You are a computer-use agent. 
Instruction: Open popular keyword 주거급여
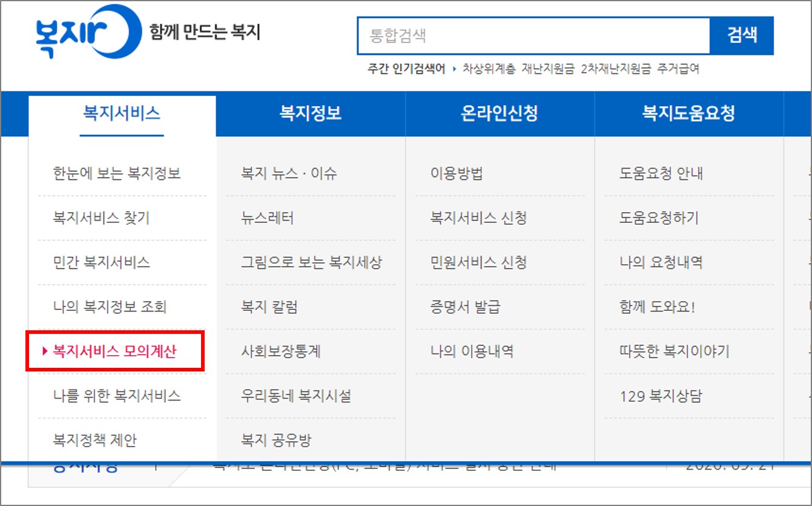click(678, 69)
